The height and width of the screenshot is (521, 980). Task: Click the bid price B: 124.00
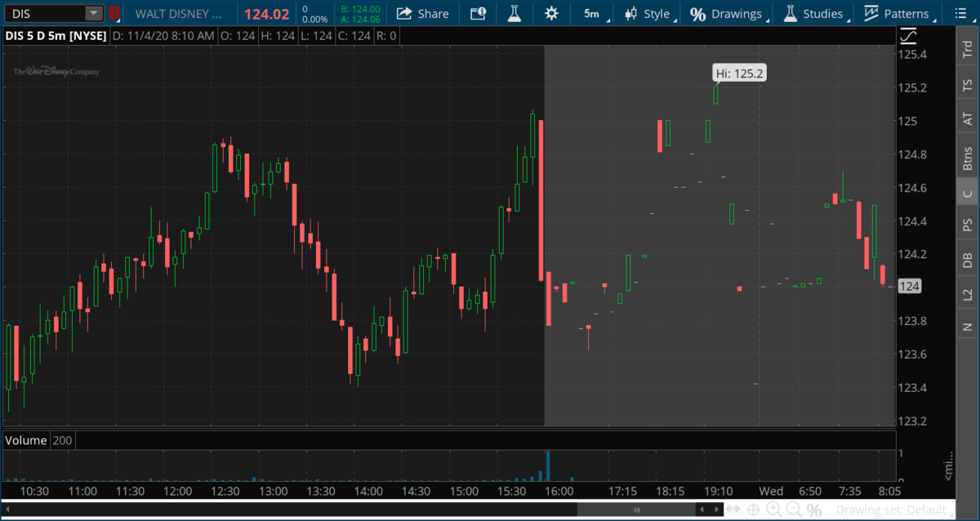[x=360, y=8]
